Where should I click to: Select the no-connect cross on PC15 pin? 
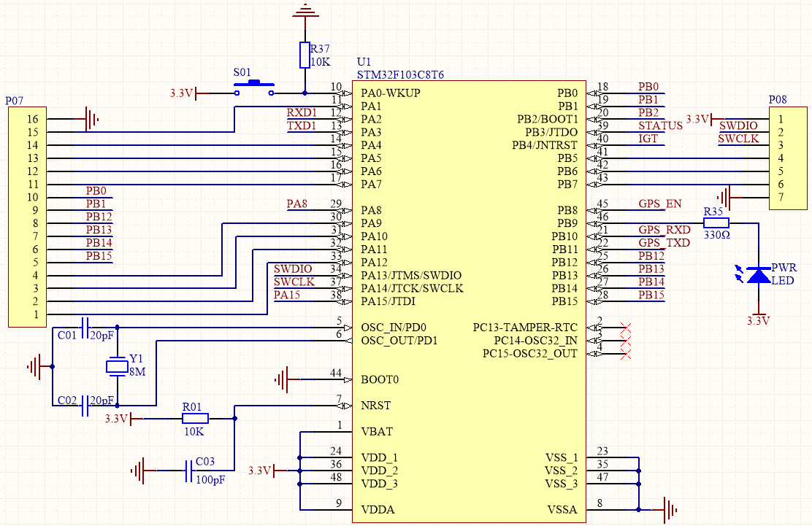coord(626,354)
